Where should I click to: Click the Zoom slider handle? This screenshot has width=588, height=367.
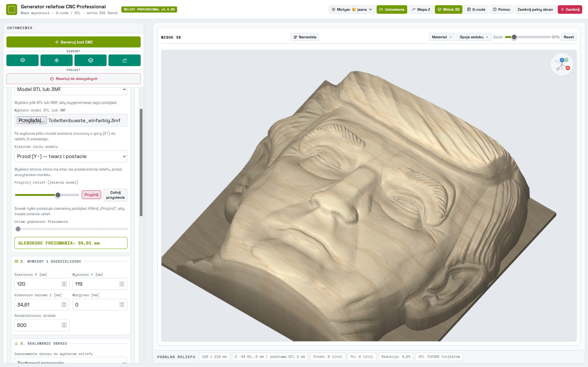(514, 37)
